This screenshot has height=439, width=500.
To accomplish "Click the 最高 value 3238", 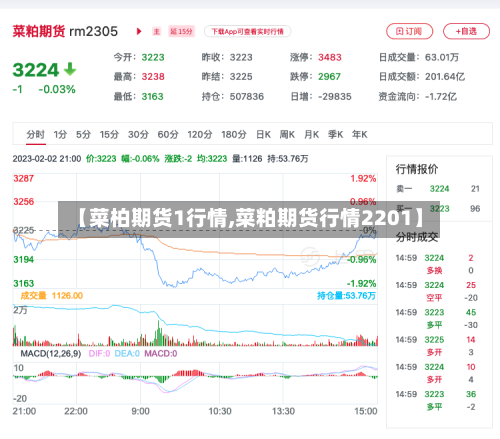I will pyautogui.click(x=153, y=77).
